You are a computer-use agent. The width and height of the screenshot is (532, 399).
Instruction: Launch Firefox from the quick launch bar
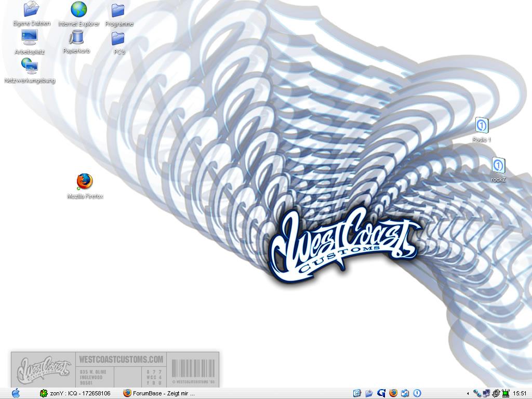tap(393, 393)
